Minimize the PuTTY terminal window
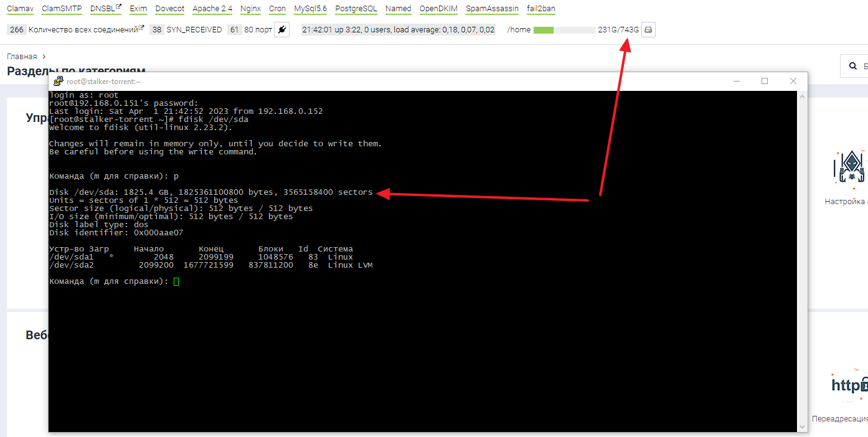 pyautogui.click(x=737, y=81)
